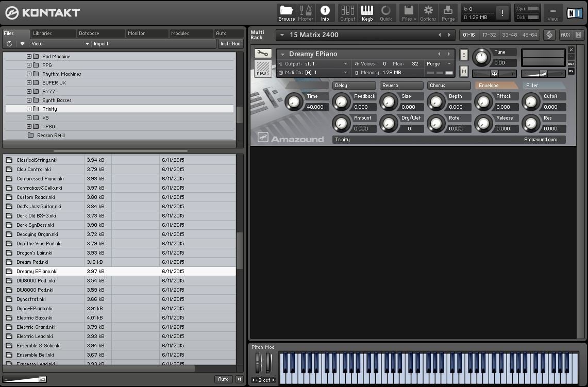The image size is (588, 387).
Task: Open the Output mixer icon
Action: click(347, 13)
